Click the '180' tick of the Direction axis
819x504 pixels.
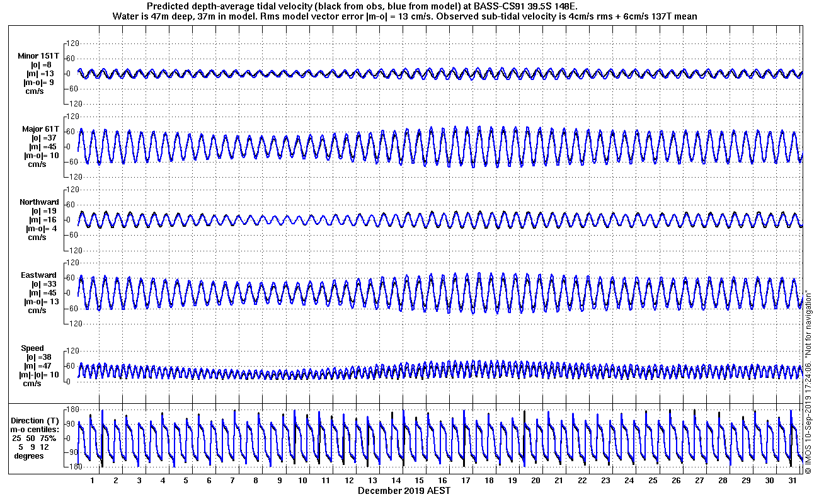pyautogui.click(x=72, y=409)
